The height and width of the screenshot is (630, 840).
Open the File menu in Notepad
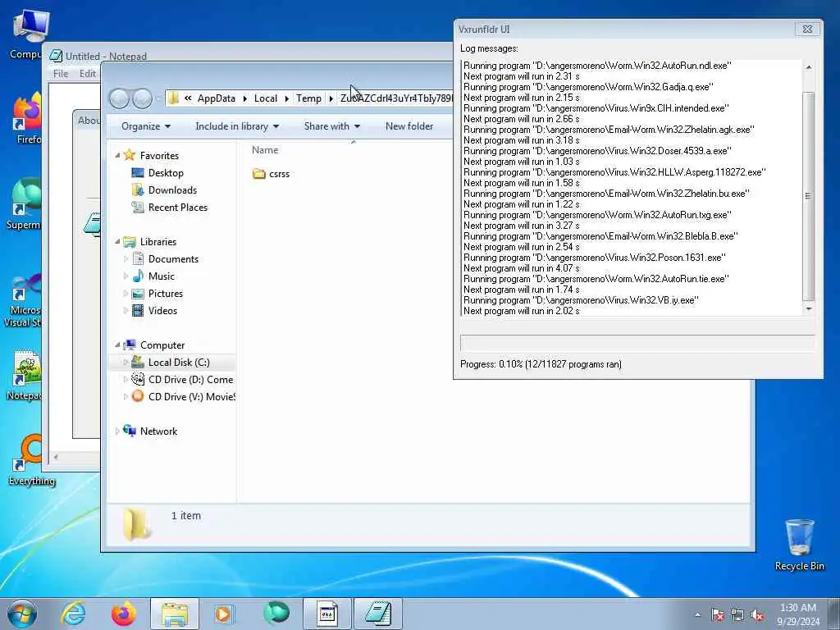(61, 73)
